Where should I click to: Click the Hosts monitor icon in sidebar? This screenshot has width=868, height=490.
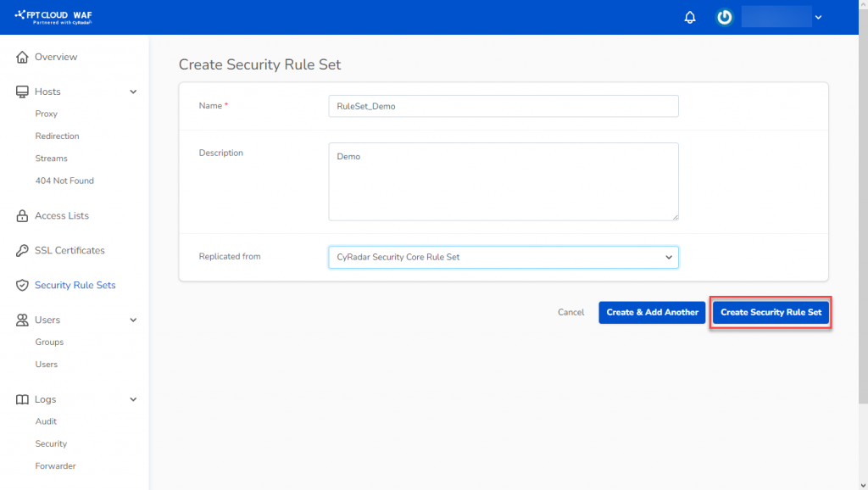pyautogui.click(x=21, y=92)
